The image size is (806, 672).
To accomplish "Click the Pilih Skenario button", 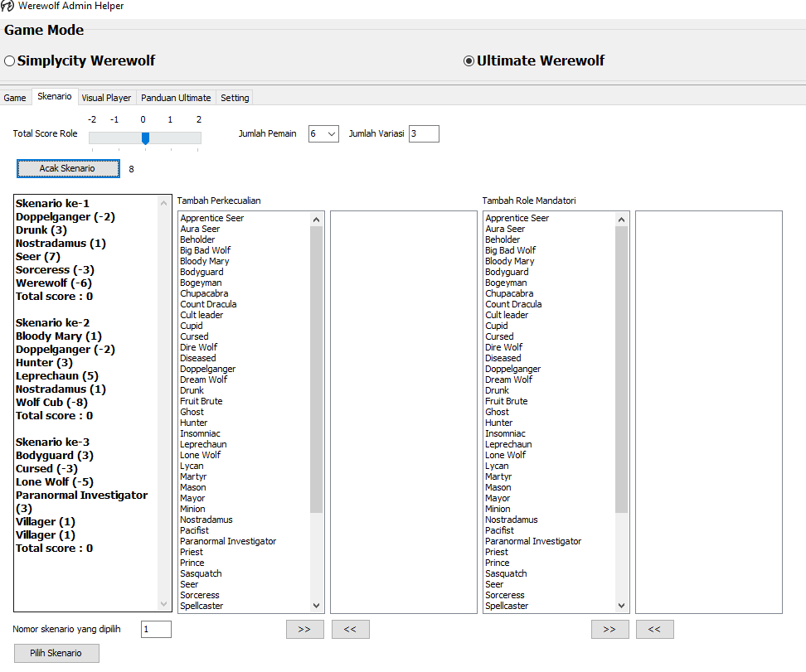I will 56,653.
